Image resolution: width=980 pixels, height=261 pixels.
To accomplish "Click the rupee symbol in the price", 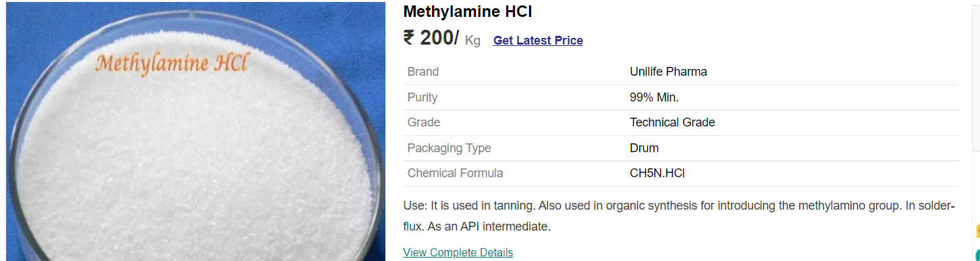I will [408, 38].
